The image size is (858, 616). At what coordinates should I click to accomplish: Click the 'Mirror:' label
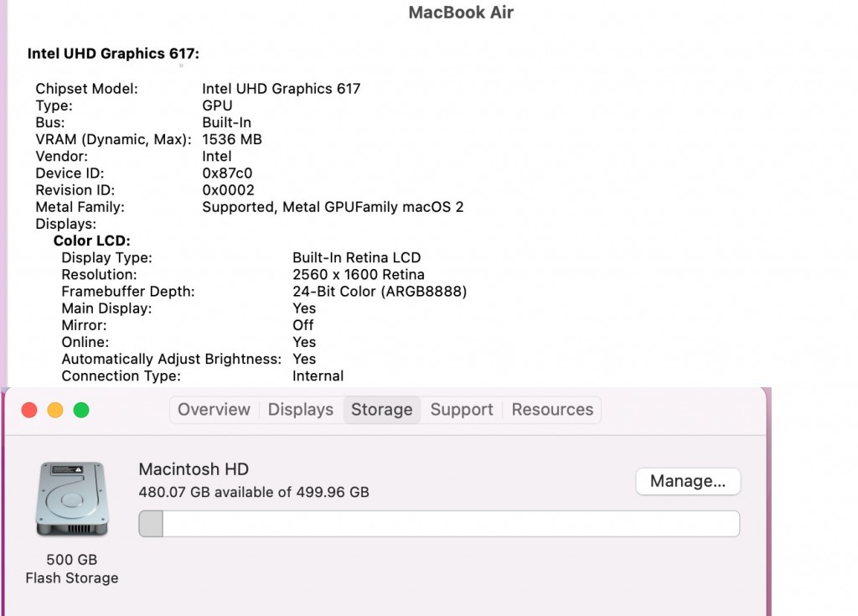(x=85, y=325)
